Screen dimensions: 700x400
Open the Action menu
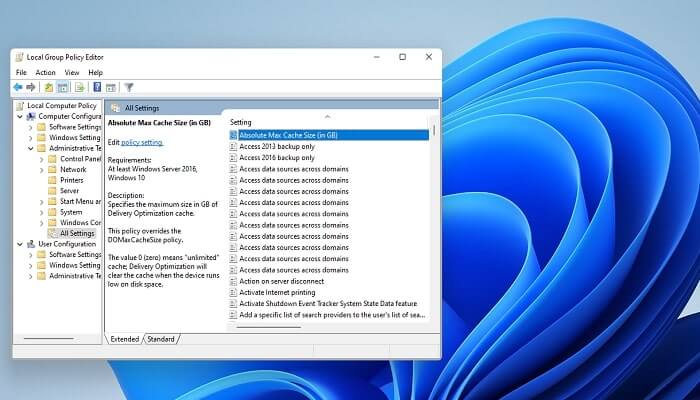(x=45, y=72)
